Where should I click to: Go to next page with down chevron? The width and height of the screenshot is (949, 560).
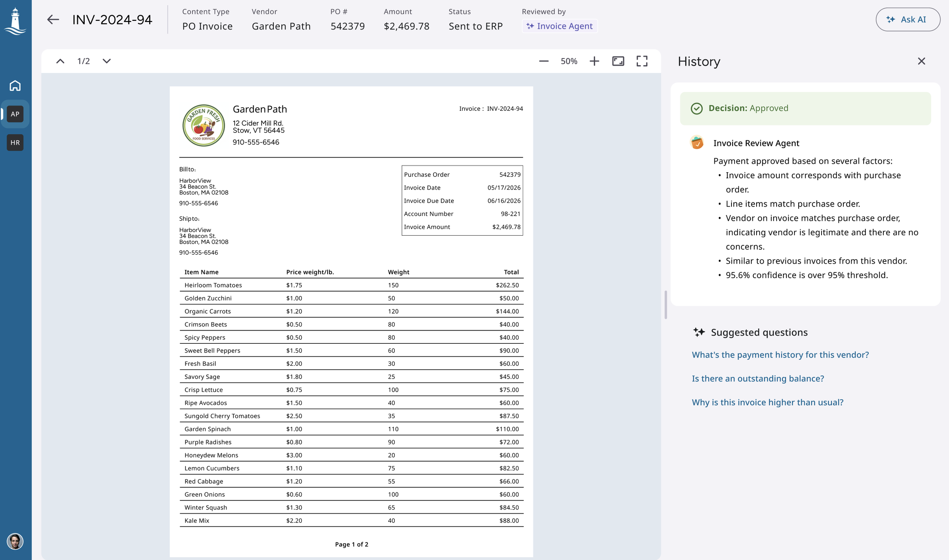(107, 61)
